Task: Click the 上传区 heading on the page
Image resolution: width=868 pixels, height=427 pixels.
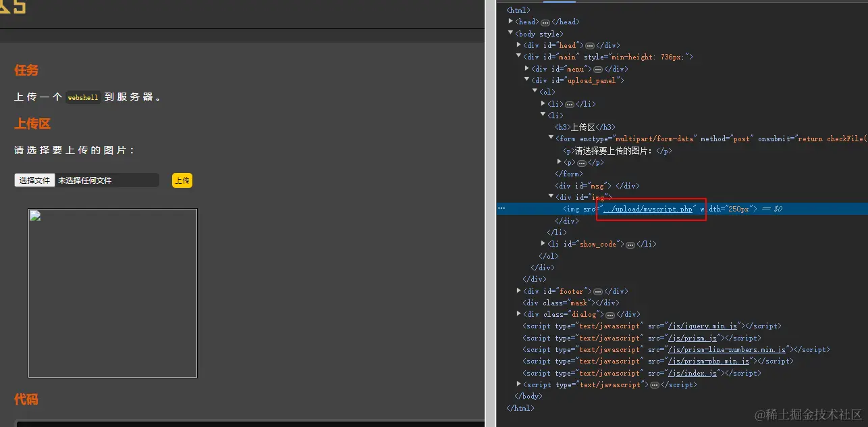Action: pyautogui.click(x=32, y=124)
